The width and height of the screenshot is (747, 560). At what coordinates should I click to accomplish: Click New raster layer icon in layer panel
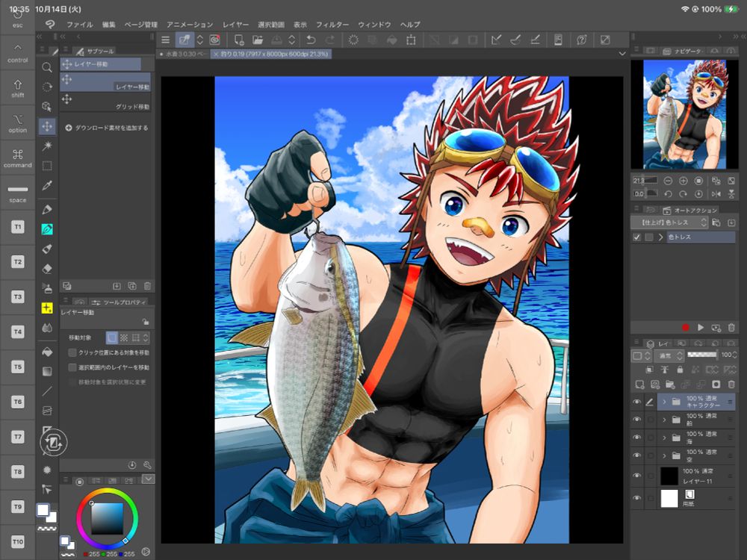[639, 385]
